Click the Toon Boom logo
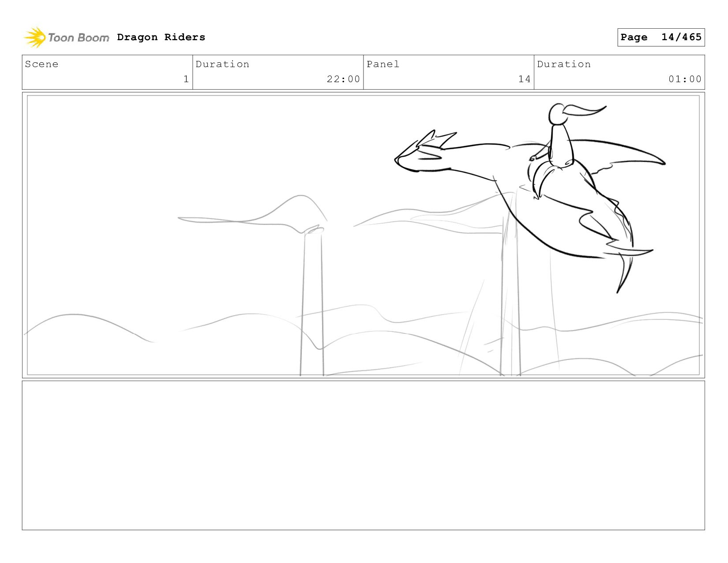 pyautogui.click(x=66, y=38)
